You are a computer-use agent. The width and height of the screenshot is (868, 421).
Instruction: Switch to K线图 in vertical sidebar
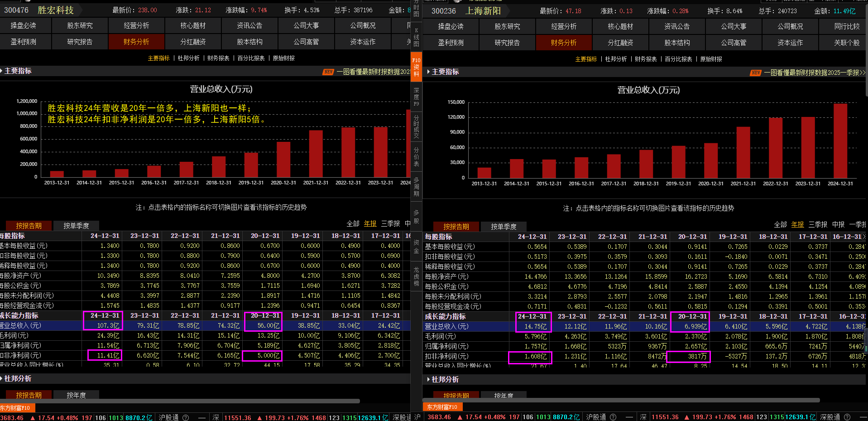[417, 37]
